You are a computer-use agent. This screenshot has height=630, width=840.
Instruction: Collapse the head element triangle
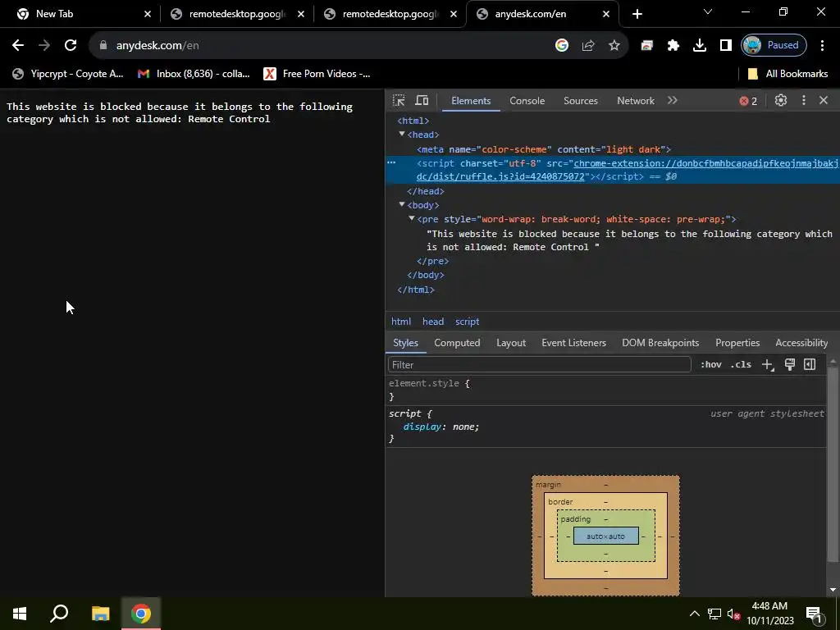click(x=402, y=134)
